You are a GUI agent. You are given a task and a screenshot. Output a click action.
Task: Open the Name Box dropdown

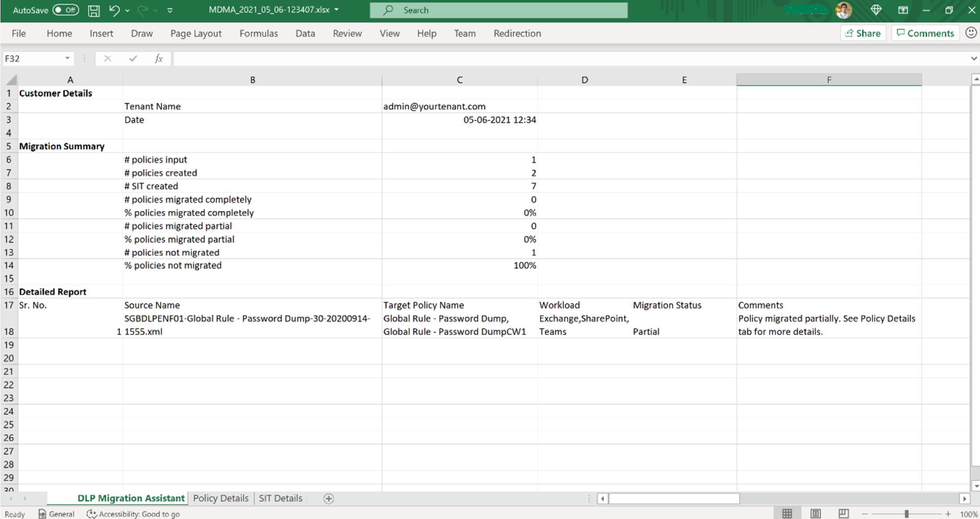tap(67, 58)
